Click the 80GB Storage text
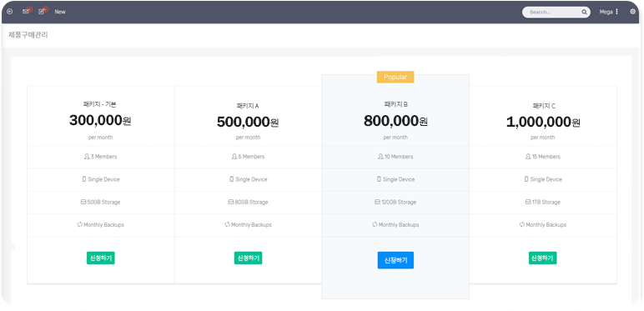This screenshot has width=644, height=311. tap(251, 203)
